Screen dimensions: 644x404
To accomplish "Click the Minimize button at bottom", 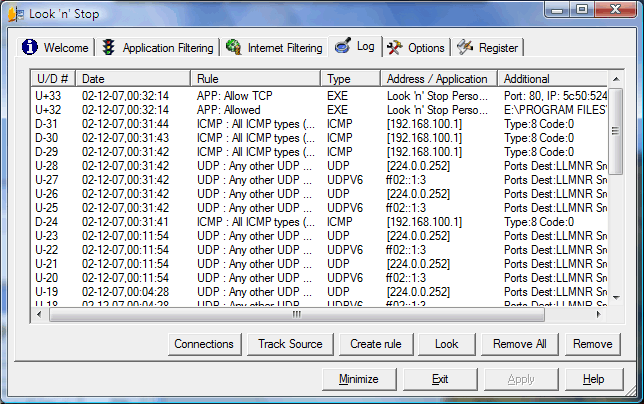I will click(359, 379).
